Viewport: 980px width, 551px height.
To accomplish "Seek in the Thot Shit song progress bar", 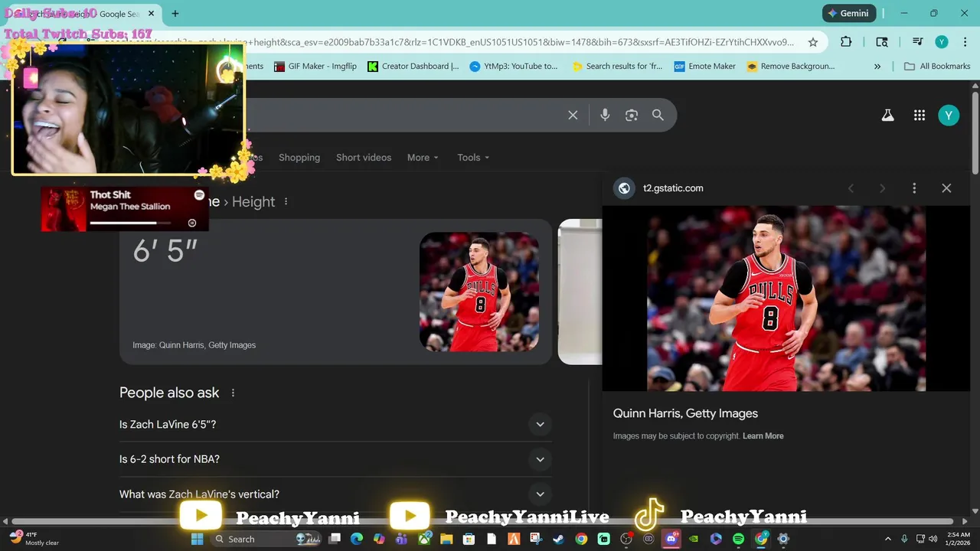I will click(129, 223).
